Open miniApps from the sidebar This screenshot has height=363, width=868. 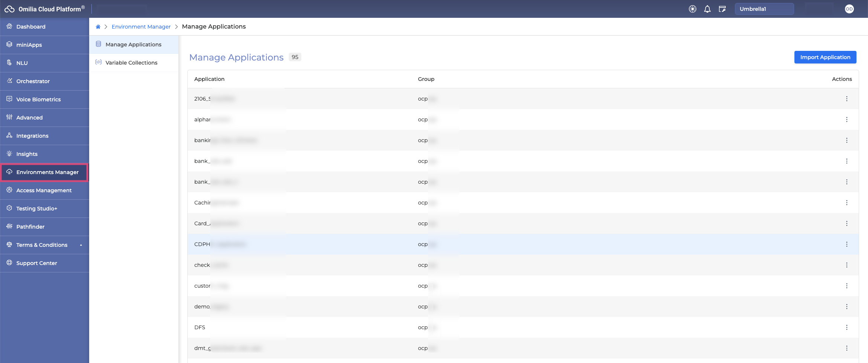(29, 45)
